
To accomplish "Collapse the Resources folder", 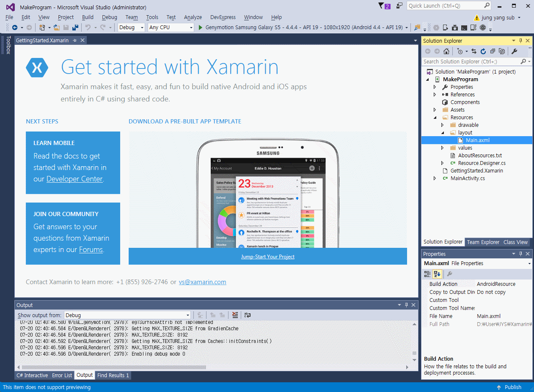I will (435, 118).
